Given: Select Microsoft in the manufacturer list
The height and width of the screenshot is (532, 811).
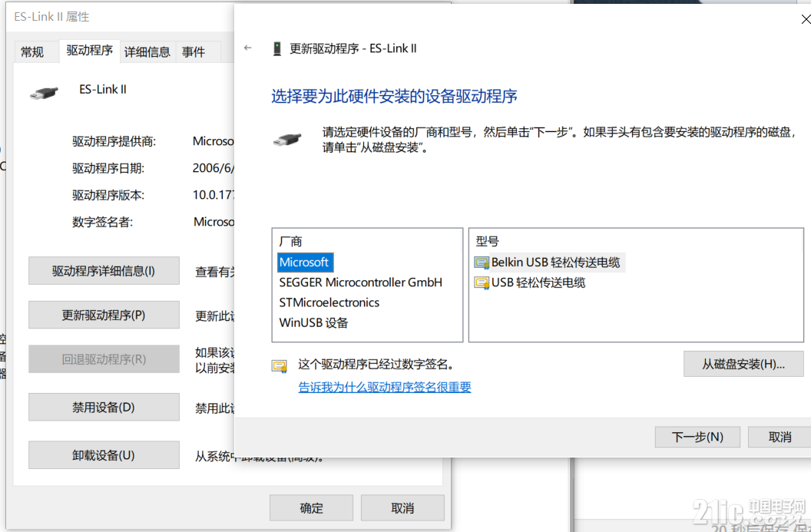Looking at the screenshot, I should coord(304,262).
